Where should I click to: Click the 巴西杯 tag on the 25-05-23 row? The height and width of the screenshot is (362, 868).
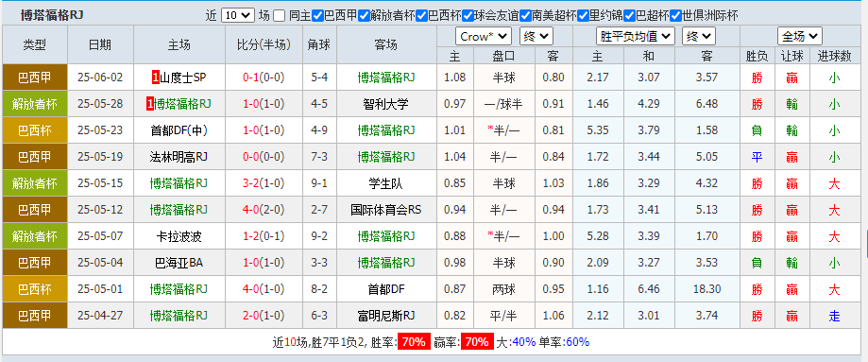coord(35,130)
